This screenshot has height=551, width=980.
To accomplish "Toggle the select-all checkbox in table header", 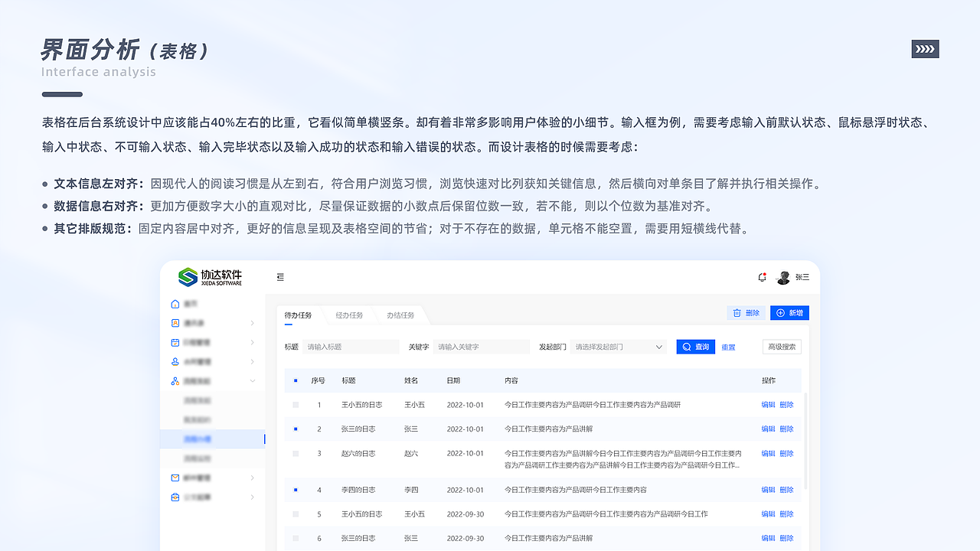I will [296, 380].
